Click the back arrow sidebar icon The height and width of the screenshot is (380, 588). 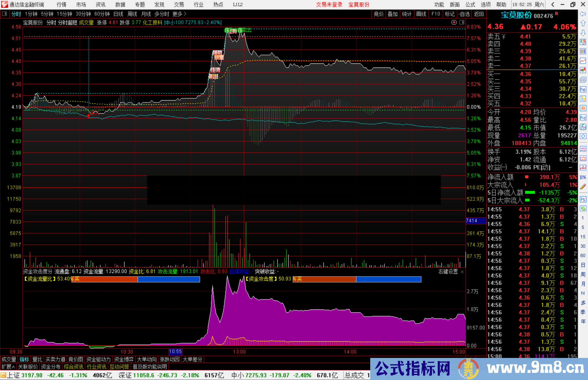583,14
